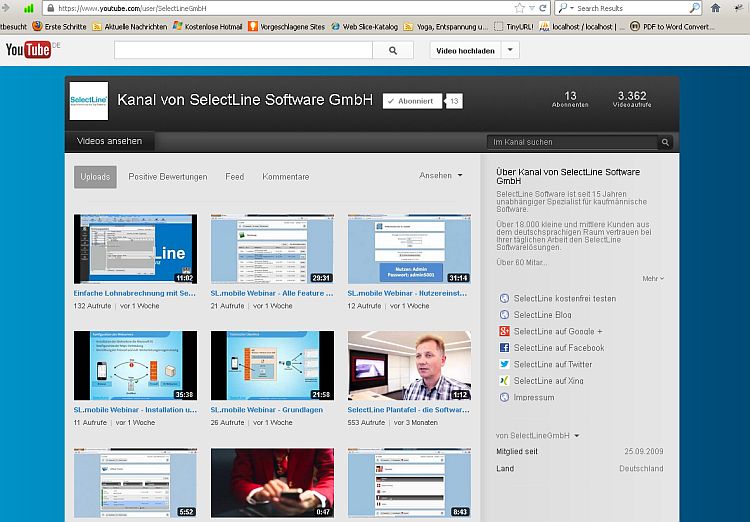Open SL.mobile Webinar - Installation title
Viewport: 750px width, 522px height.
[135, 410]
